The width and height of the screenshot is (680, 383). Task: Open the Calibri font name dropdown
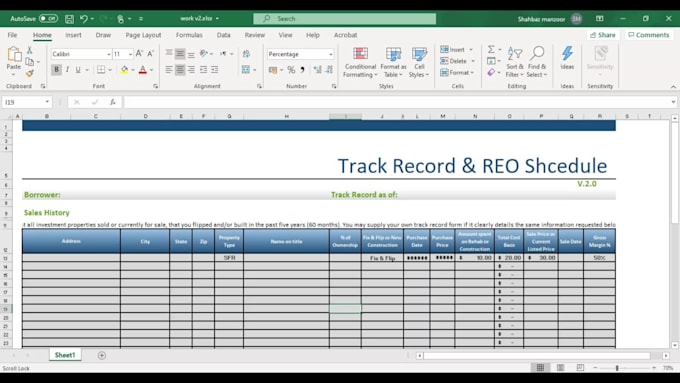(109, 54)
